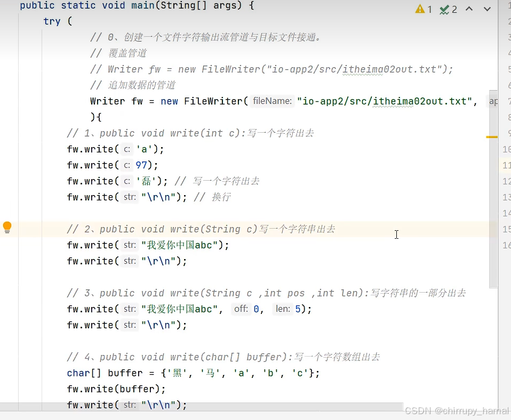The width and height of the screenshot is (511, 420).
Task: Click the '黑' char in buffer array
Action: [x=177, y=373]
